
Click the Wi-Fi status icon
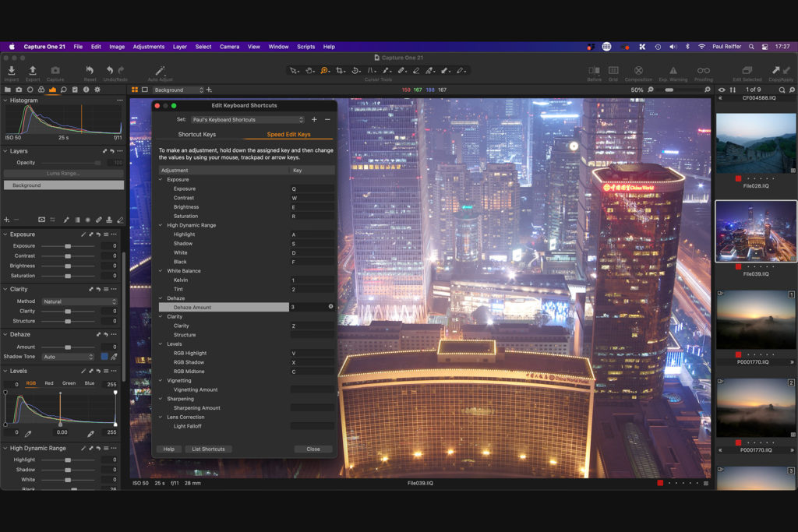(x=702, y=47)
